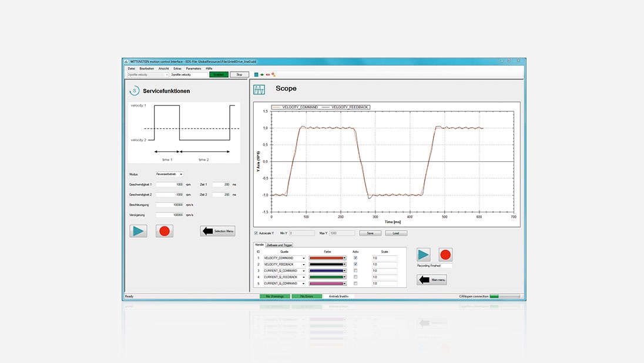The height and width of the screenshot is (363, 644).
Task: Click the Geschwindigkeit 1 input field
Action: click(x=170, y=184)
